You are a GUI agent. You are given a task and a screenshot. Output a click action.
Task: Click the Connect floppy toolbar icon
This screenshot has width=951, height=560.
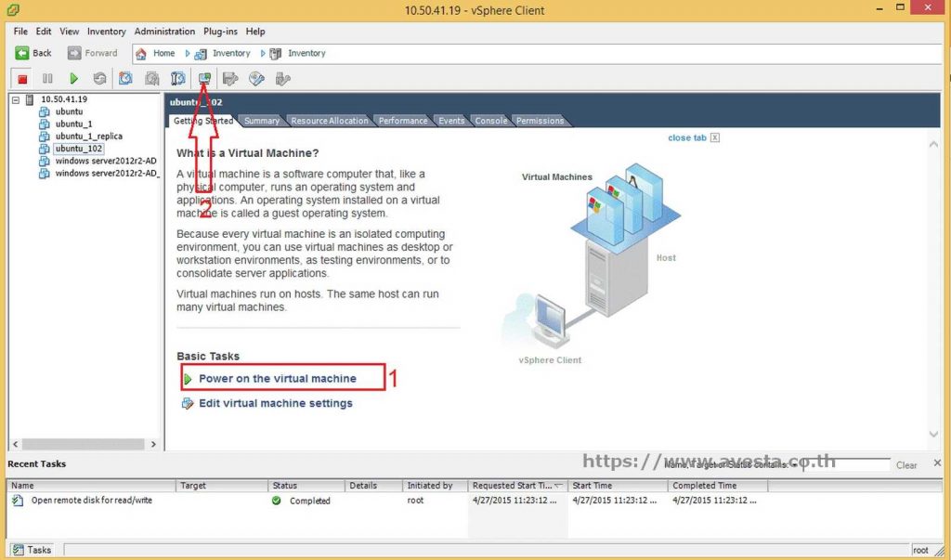(230, 78)
